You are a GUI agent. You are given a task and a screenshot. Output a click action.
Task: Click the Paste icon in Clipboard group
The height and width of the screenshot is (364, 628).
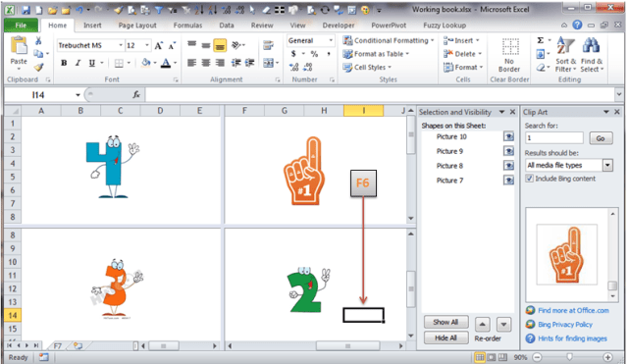(19, 46)
